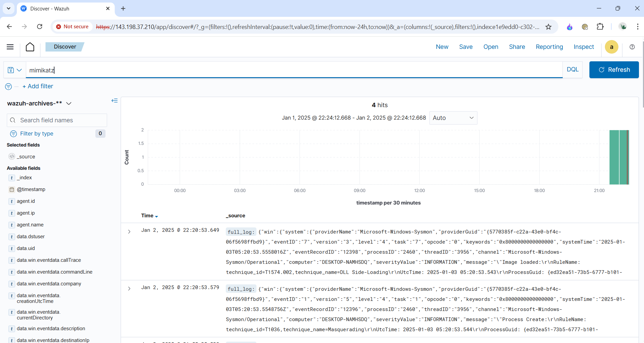644x343 pixels.
Task: Reload the page with the refresh icon
Action: 39,27
